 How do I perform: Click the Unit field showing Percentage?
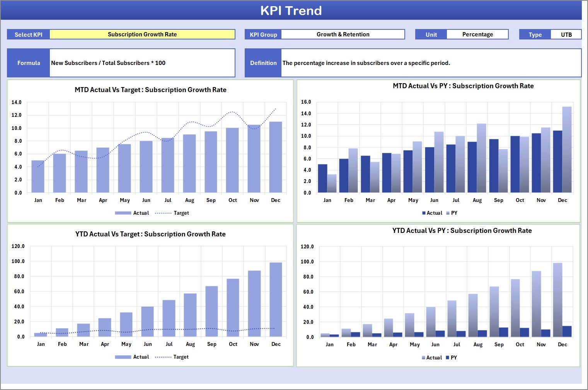click(x=478, y=34)
